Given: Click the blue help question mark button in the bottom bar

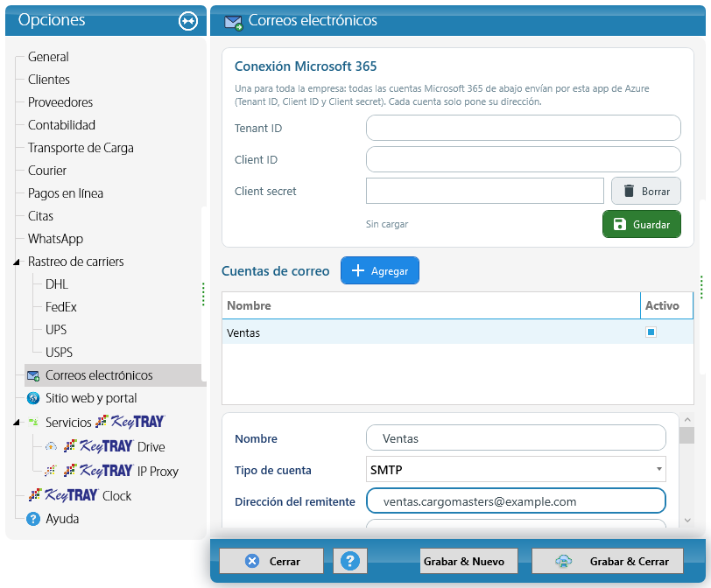Looking at the screenshot, I should pyautogui.click(x=350, y=561).
